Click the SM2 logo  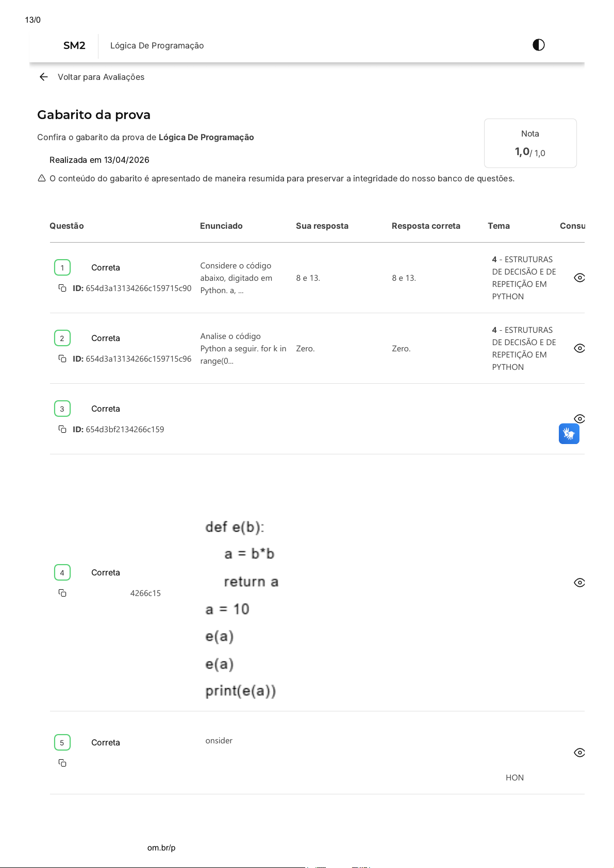[x=74, y=45]
